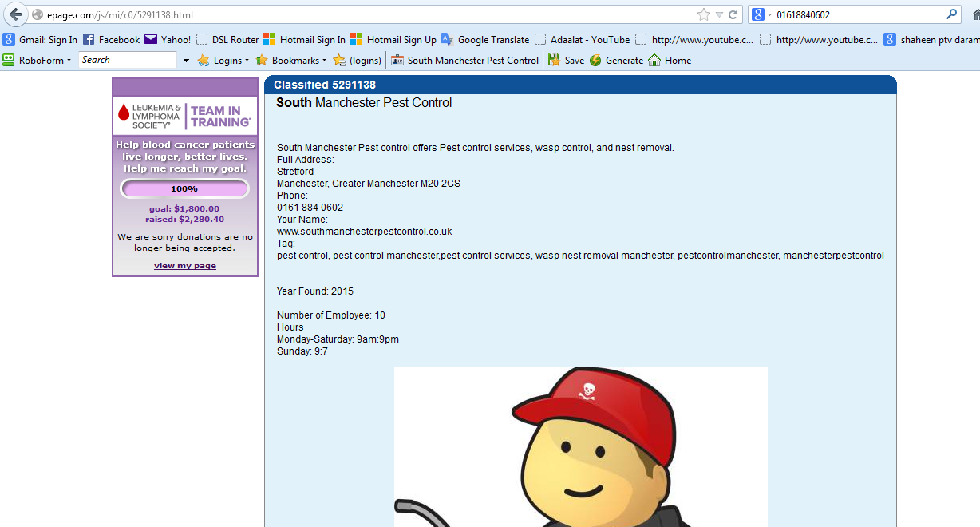The height and width of the screenshot is (527, 980).
Task: Click RoboForm Home button
Action: click(x=670, y=60)
